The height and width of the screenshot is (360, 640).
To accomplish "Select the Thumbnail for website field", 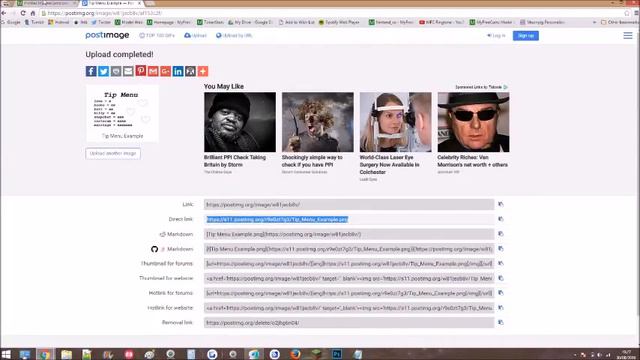I will [x=349, y=278].
